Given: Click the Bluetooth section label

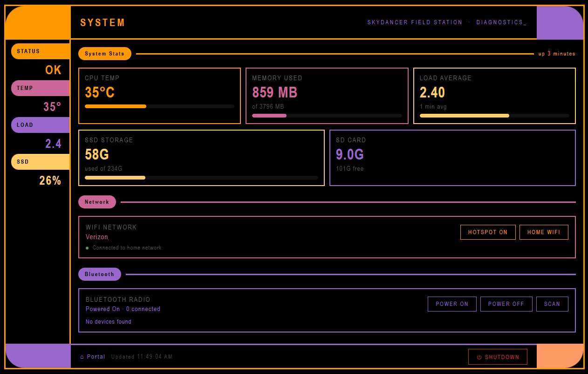Looking at the screenshot, I should [99, 274].
